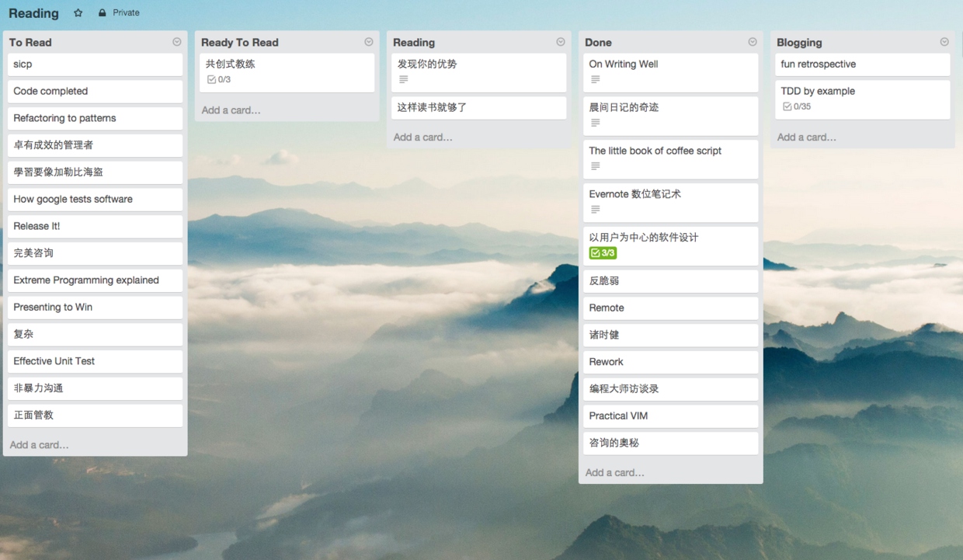The image size is (963, 560).
Task: Click 0/3 checklist badge on 共创式教练
Action: [x=219, y=79]
